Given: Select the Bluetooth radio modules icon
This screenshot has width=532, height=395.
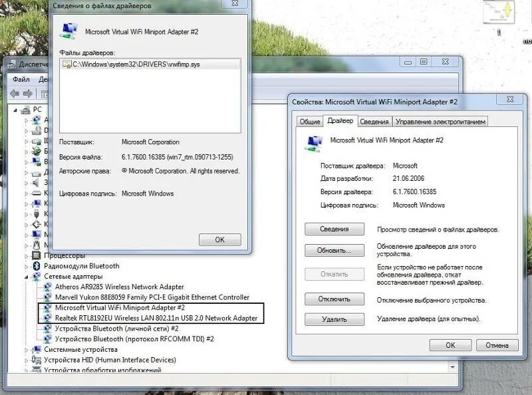Looking at the screenshot, I should click(37, 266).
